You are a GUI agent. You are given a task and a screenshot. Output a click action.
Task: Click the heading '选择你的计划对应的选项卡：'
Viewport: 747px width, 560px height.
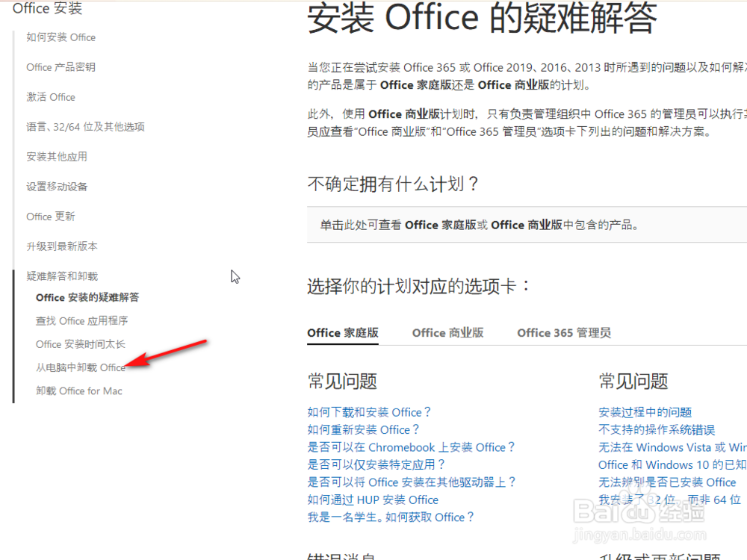point(419,286)
